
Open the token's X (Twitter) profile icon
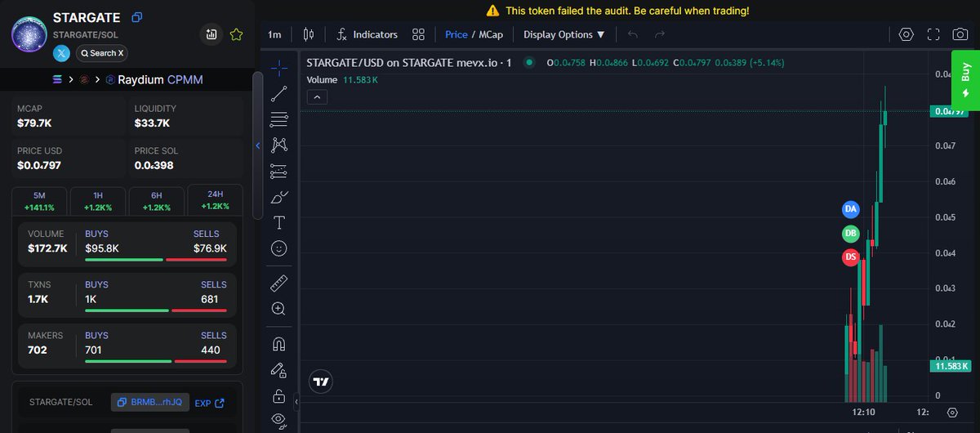click(x=61, y=53)
